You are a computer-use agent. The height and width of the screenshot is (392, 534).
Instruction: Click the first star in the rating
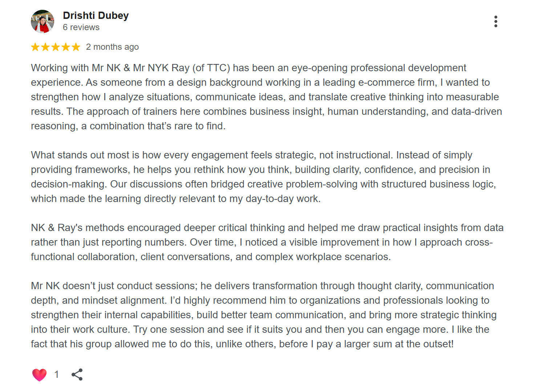pyautogui.click(x=35, y=47)
